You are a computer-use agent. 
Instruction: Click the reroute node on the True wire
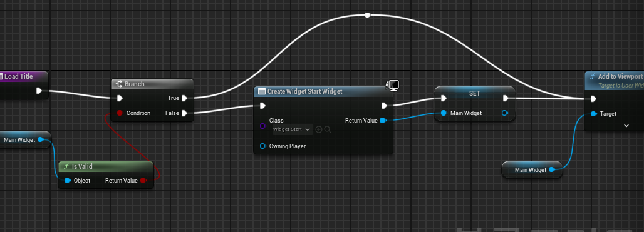[x=368, y=15]
